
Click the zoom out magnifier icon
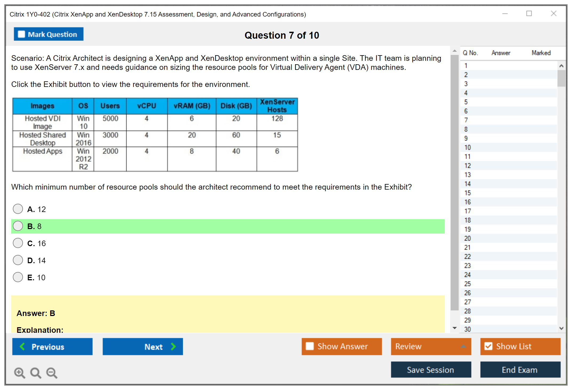[52, 373]
